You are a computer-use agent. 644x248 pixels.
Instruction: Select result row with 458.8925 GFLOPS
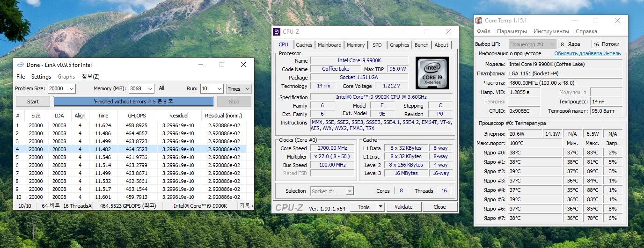[130, 125]
